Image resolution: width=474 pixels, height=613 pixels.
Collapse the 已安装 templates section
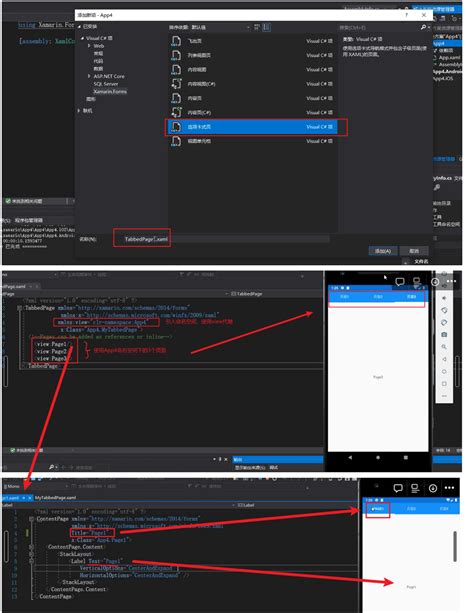[x=79, y=27]
